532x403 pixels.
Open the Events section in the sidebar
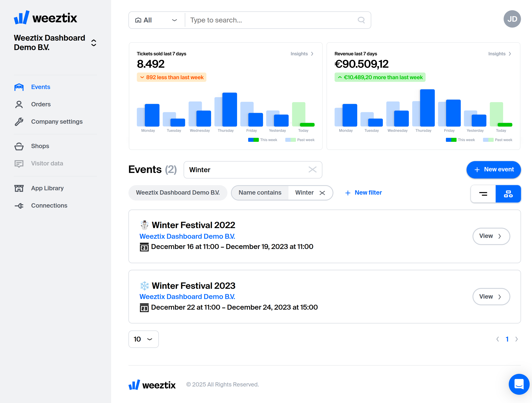click(40, 87)
